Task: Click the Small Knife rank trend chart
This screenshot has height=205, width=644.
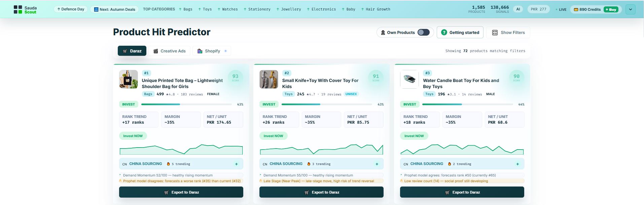Action: click(x=321, y=149)
